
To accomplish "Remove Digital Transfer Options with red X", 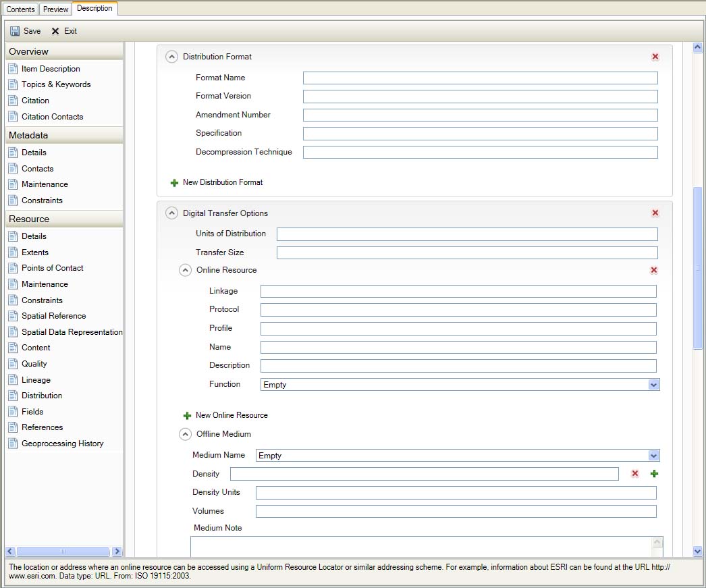I will pos(655,213).
